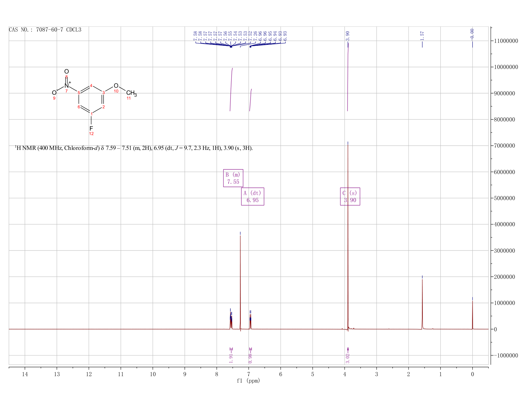The height and width of the screenshot is (411, 532).
Task: Select the 1H NMR multiplet report text
Action: 134,148
